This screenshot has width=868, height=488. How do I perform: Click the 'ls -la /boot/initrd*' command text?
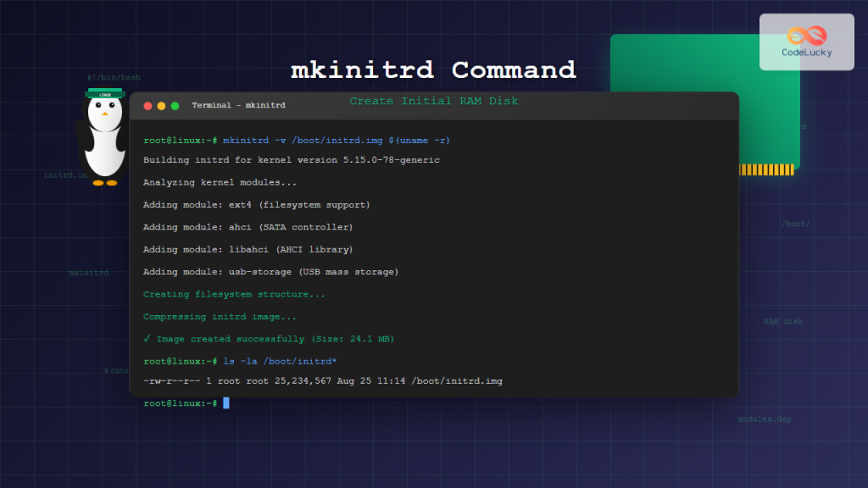coord(278,360)
